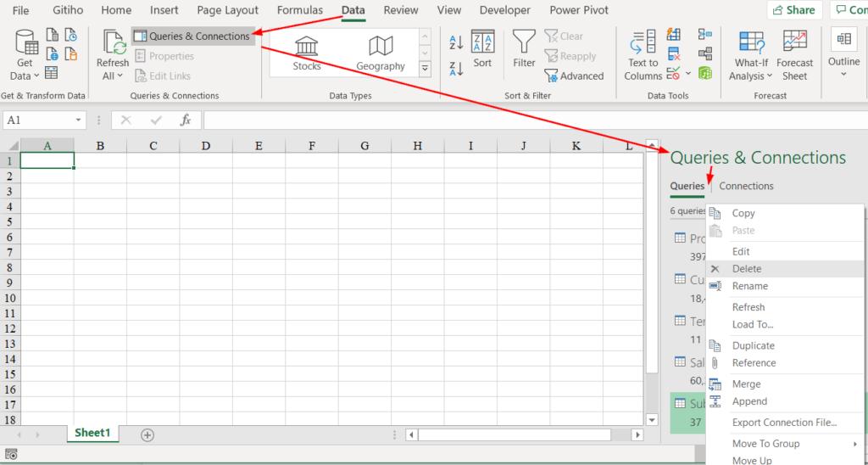Click the Edit Links button
The image size is (868, 465).
(x=163, y=76)
